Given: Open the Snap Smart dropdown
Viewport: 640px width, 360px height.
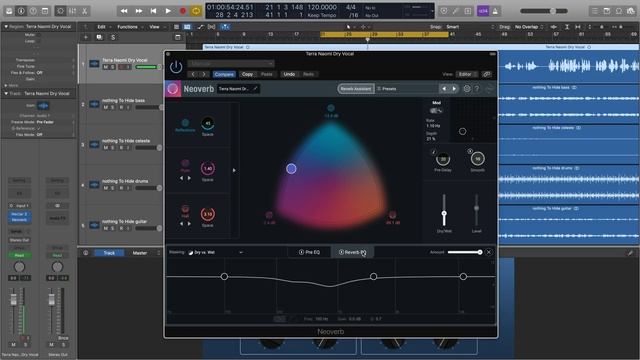Looking at the screenshot, I should (x=469, y=27).
